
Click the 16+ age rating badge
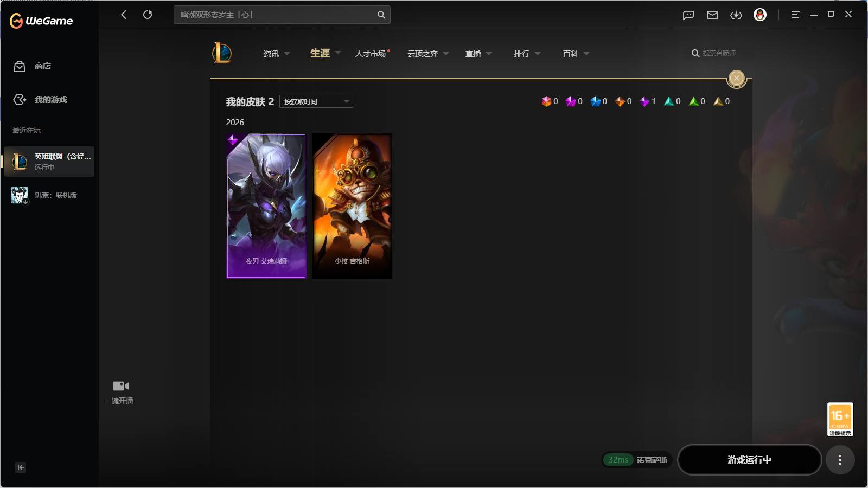click(x=840, y=419)
